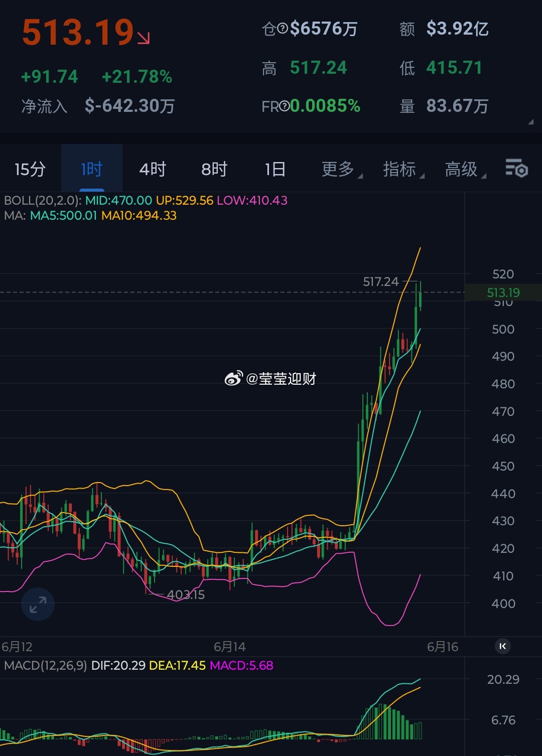Expand header details corner arrow

530,122
